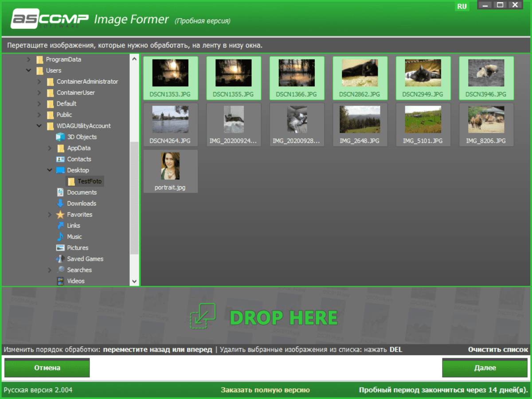
Task: Click the 3D Objects cube icon
Action: pyautogui.click(x=60, y=137)
